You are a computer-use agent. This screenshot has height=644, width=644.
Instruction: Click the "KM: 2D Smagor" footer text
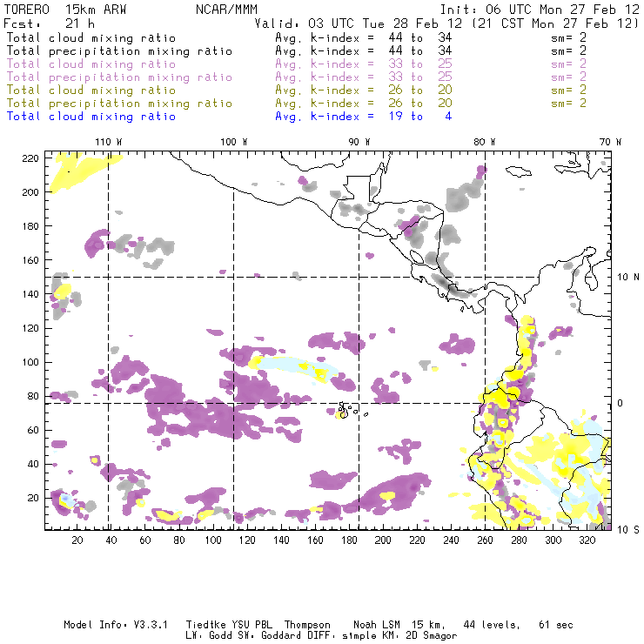pyautogui.click(x=419, y=636)
